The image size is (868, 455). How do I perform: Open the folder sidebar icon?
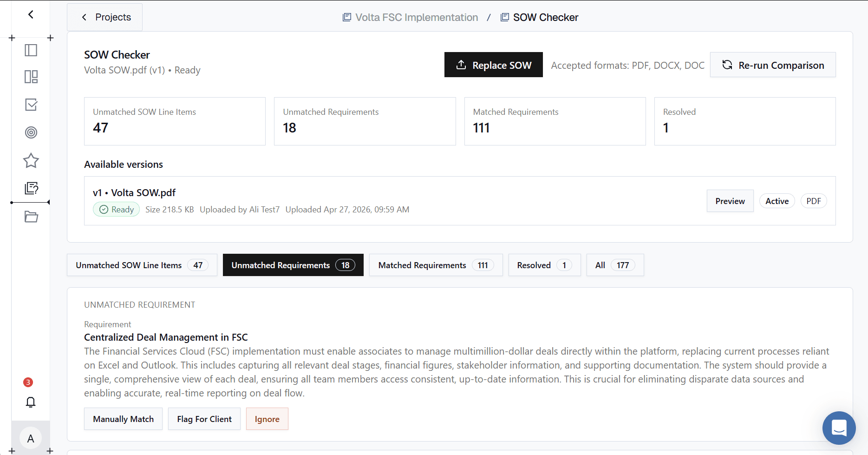(x=31, y=217)
